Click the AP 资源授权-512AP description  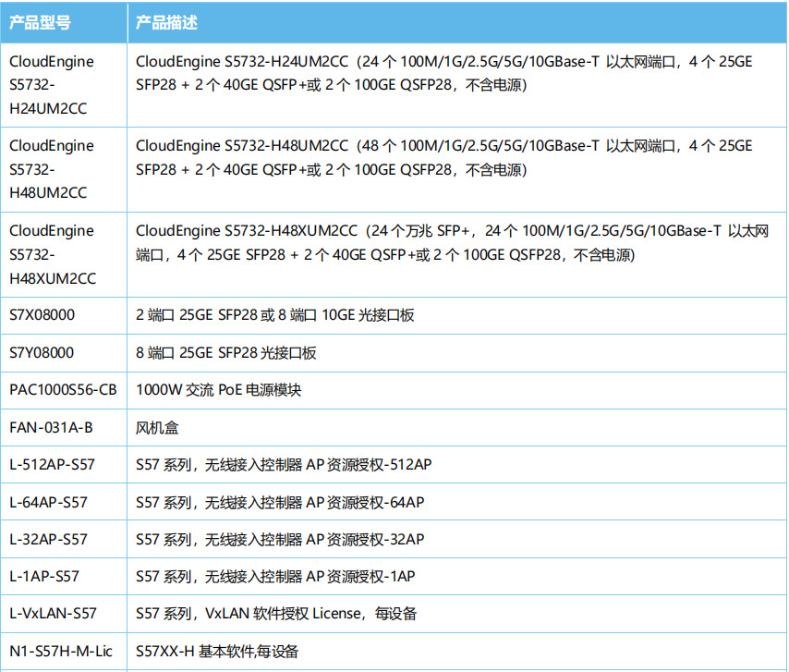point(284,465)
